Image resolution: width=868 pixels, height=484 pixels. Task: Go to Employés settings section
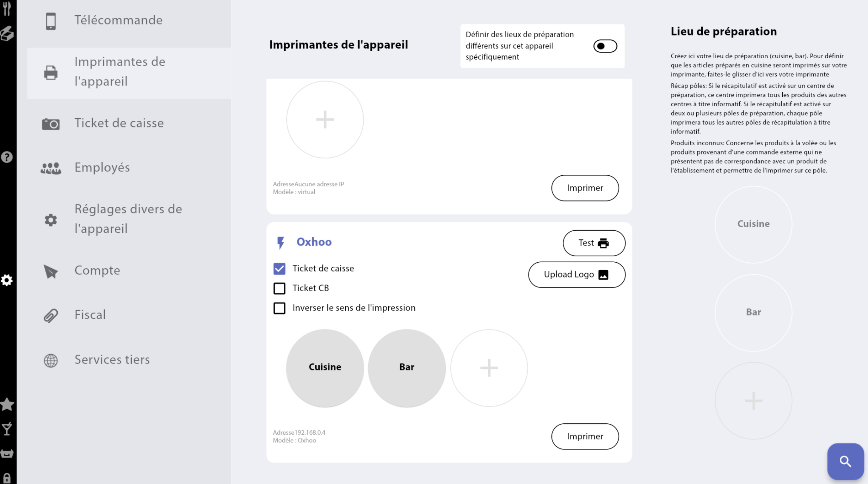(x=102, y=168)
